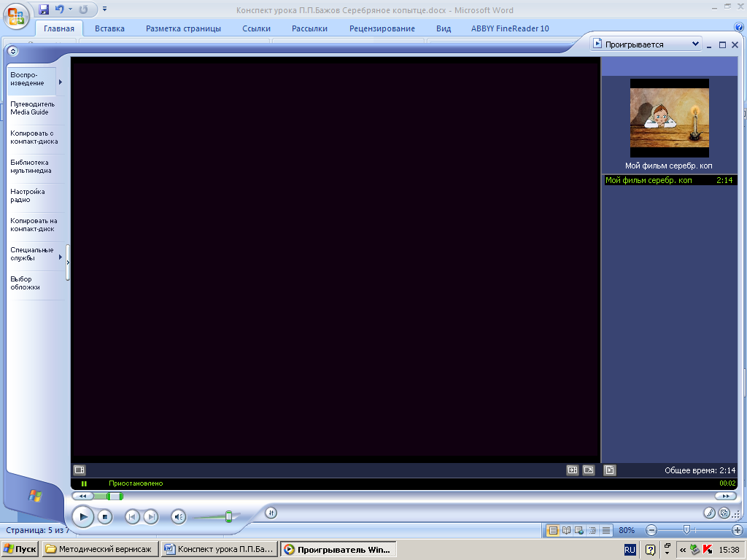Open the Ссылки ribbon tab
Screen dimensions: 747x560
[256, 28]
